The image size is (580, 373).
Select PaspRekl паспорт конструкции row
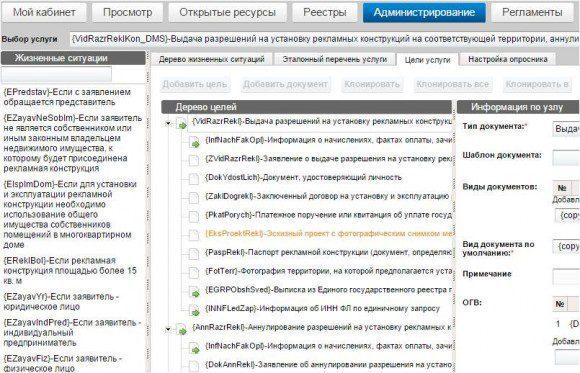pos(328,253)
